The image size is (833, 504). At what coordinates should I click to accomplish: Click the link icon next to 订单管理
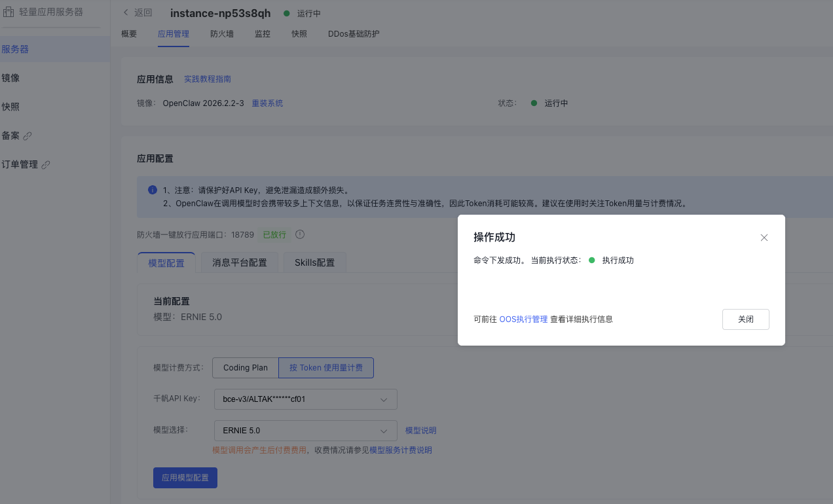(x=46, y=165)
